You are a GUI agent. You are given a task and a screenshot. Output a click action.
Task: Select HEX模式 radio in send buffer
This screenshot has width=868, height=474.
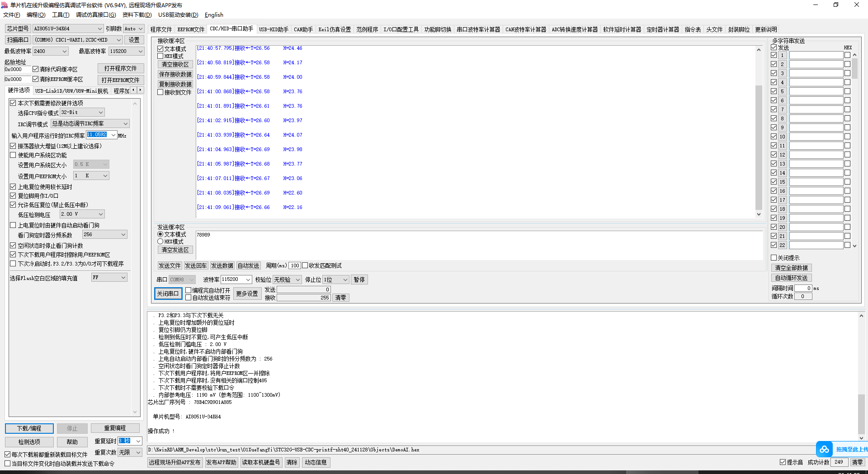tap(160, 242)
